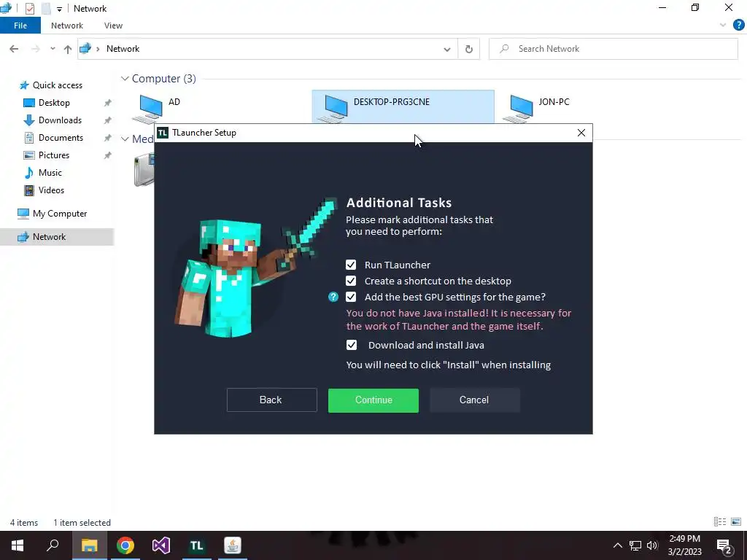Collapse the Computer (3) group

point(125,79)
